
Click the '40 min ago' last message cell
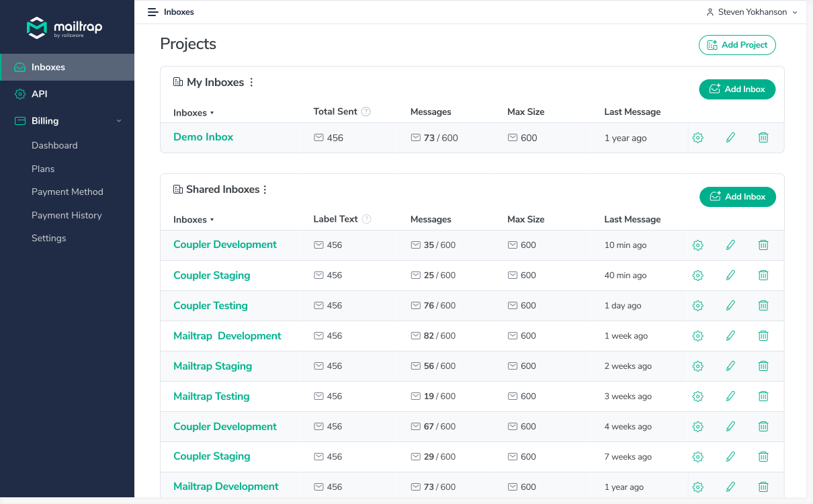click(626, 276)
